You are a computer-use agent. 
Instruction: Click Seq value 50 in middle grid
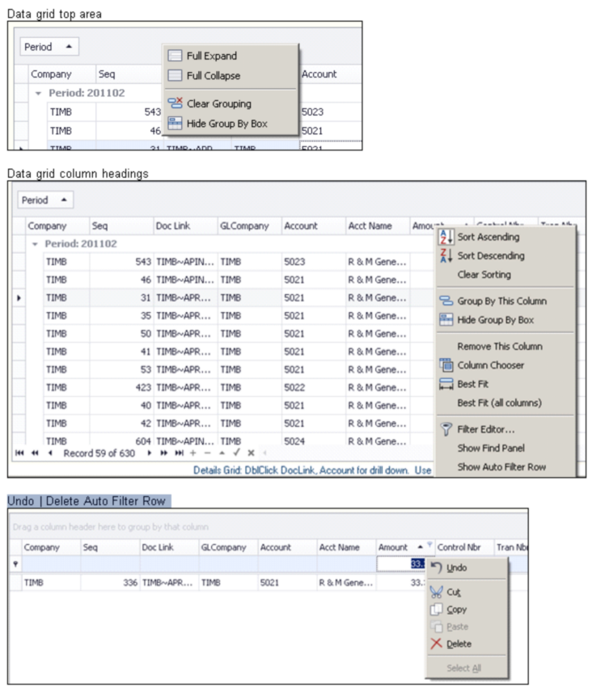[x=146, y=334]
